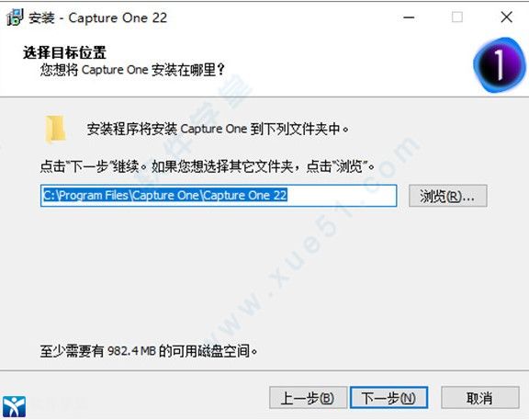
Task: Click the highlighted C:\Program Files install path text
Action: (165, 196)
